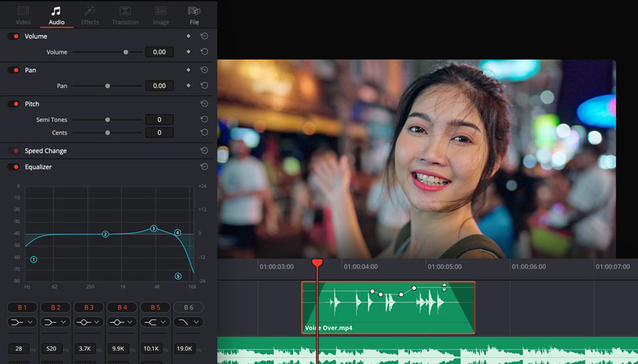Screen dimensions: 638x364
Task: Toggle equalizer band B3 button
Action: point(88,307)
